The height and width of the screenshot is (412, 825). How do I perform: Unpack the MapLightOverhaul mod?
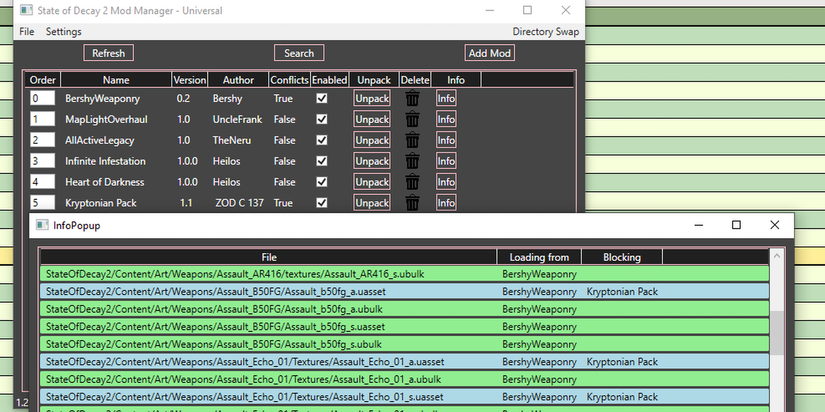click(x=372, y=120)
